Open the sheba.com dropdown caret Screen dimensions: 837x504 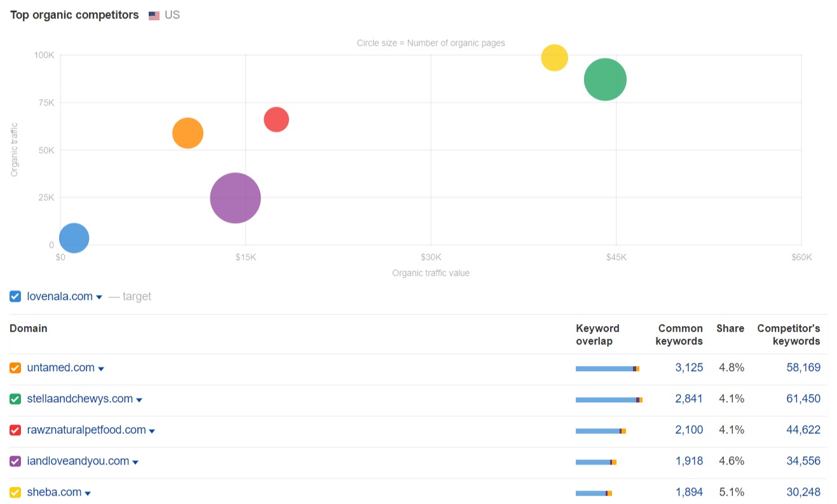88,493
